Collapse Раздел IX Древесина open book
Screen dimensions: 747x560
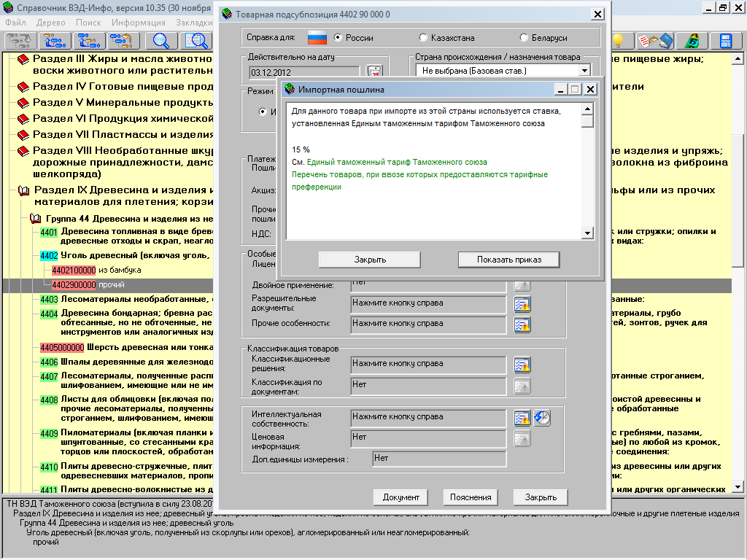[24, 190]
